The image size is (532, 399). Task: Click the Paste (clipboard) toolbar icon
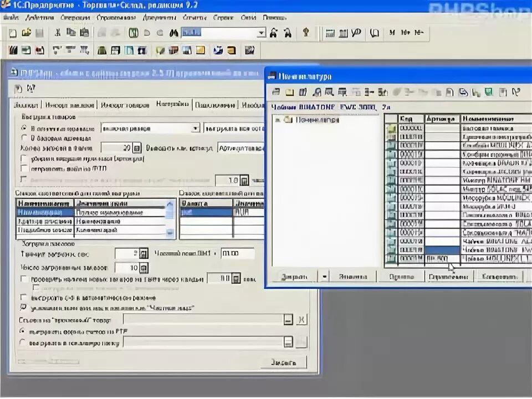84,33
